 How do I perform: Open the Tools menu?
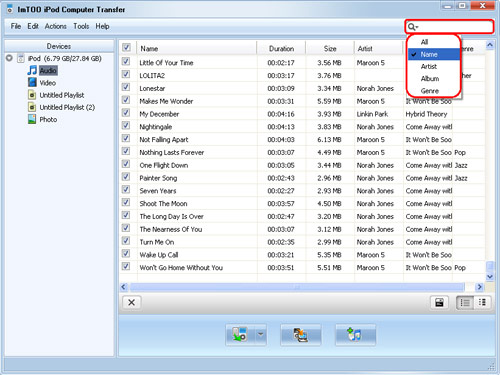[x=81, y=26]
